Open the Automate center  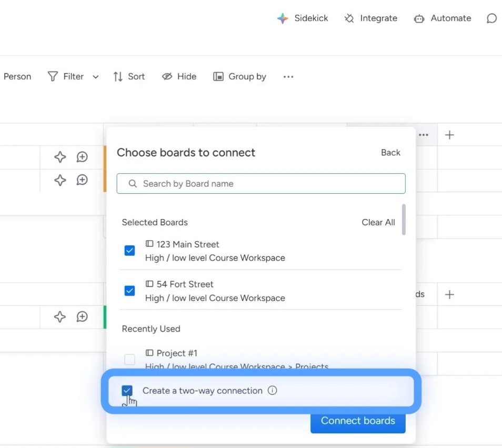point(442,18)
